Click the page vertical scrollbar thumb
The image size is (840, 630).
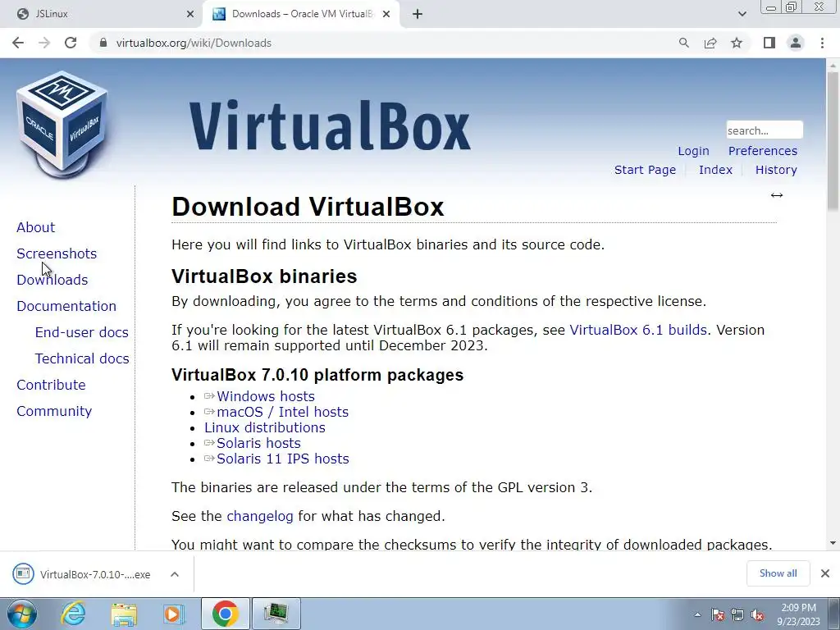833,140
